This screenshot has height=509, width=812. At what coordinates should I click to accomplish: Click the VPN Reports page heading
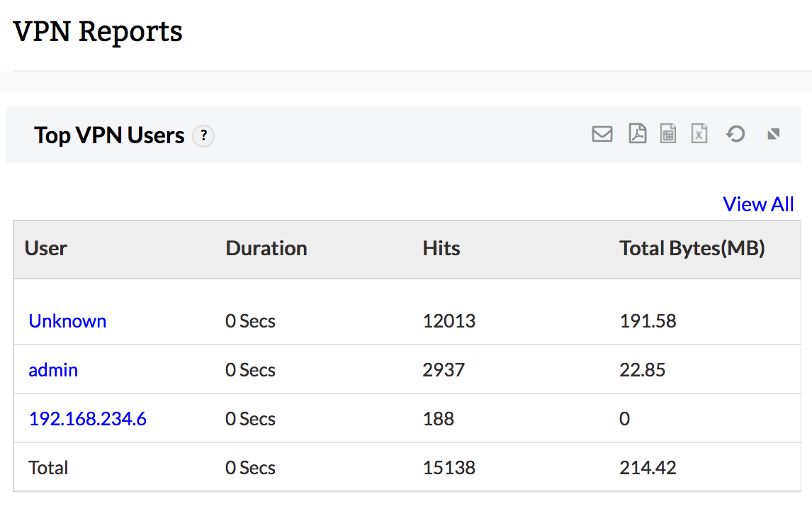[x=98, y=32]
